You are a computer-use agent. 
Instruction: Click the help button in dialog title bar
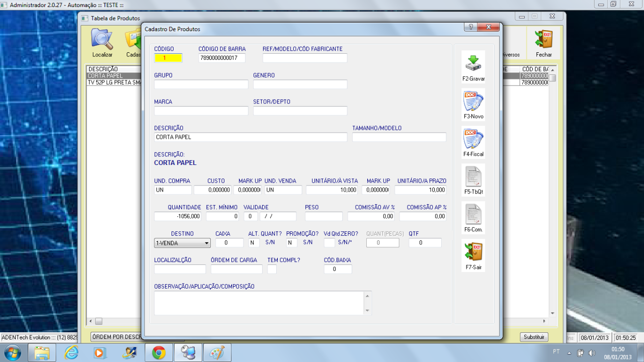click(470, 27)
